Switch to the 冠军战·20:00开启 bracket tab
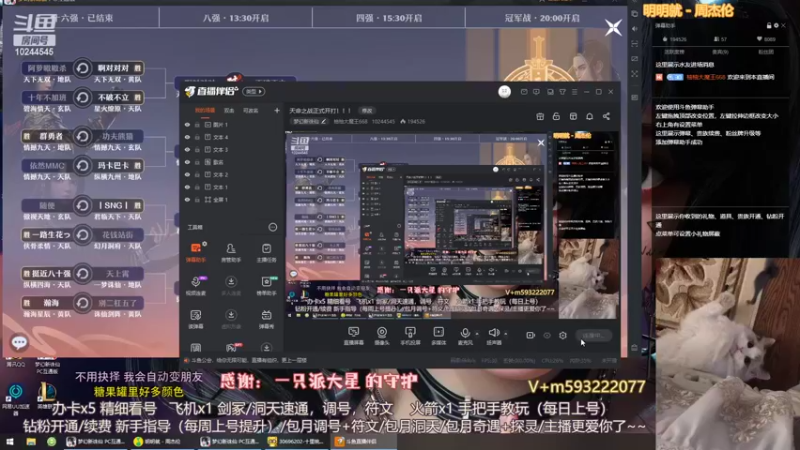 (542, 18)
